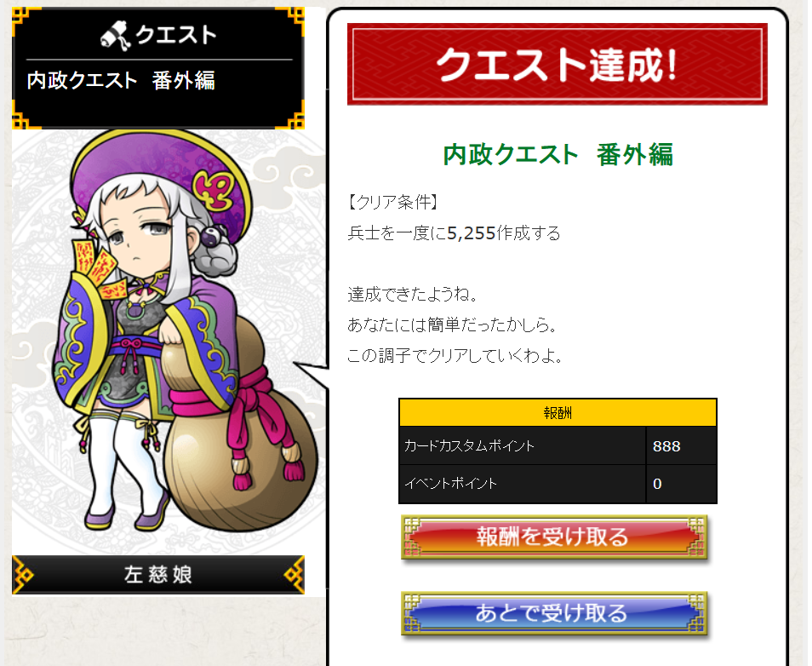The height and width of the screenshot is (666, 812).
Task: Click the 報酬を受け取る red button
Action: click(x=554, y=537)
